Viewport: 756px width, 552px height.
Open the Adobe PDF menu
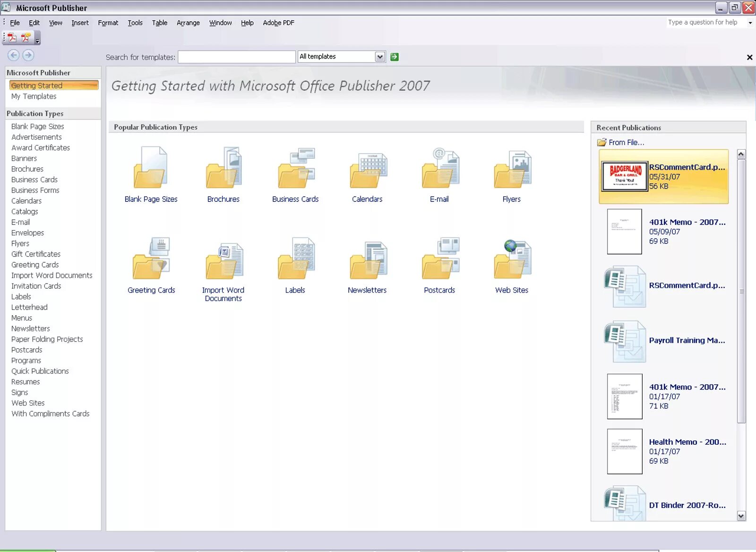pyautogui.click(x=278, y=23)
